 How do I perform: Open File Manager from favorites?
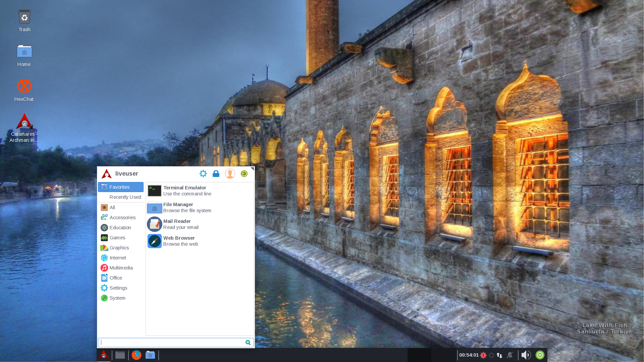click(x=200, y=207)
